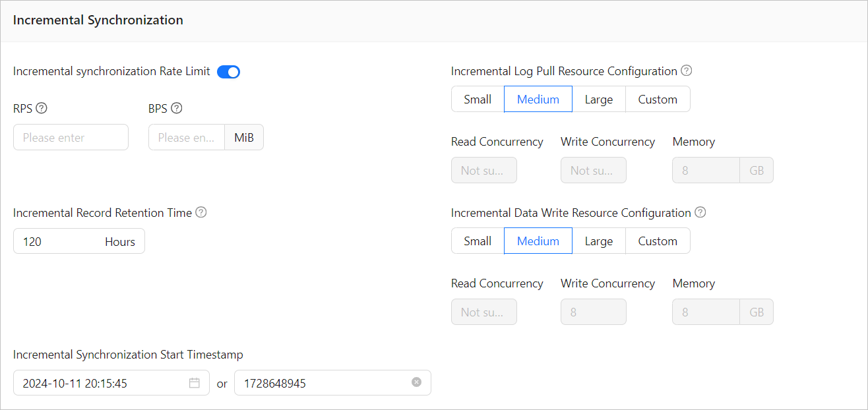Click the help icon next to RPS
Screen dimensions: 868x410
click(x=42, y=109)
